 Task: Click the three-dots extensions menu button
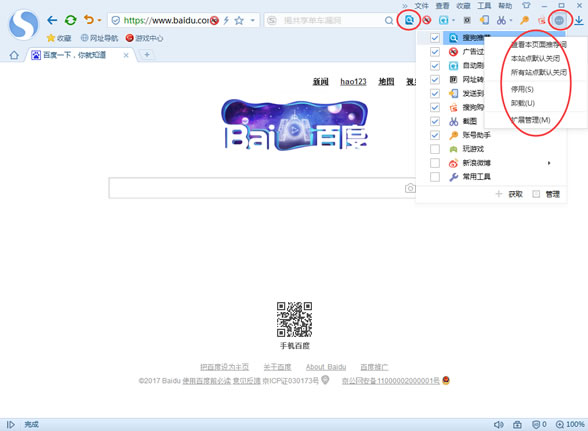point(559,20)
